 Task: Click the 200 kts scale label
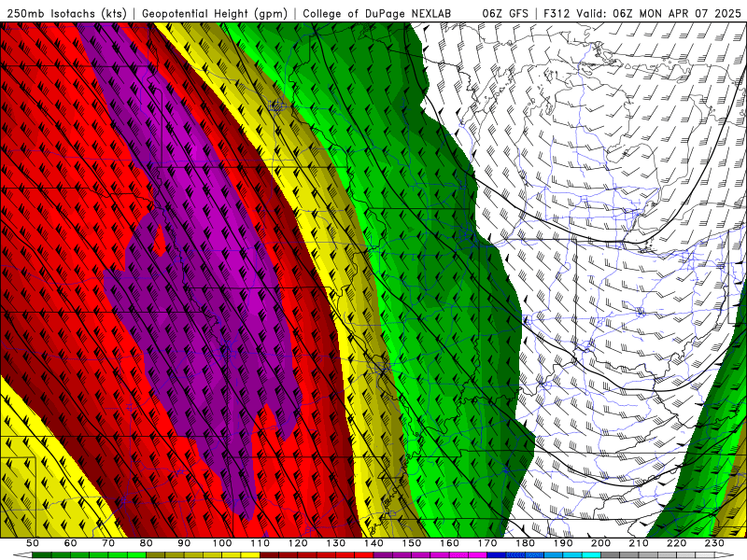[x=600, y=543]
